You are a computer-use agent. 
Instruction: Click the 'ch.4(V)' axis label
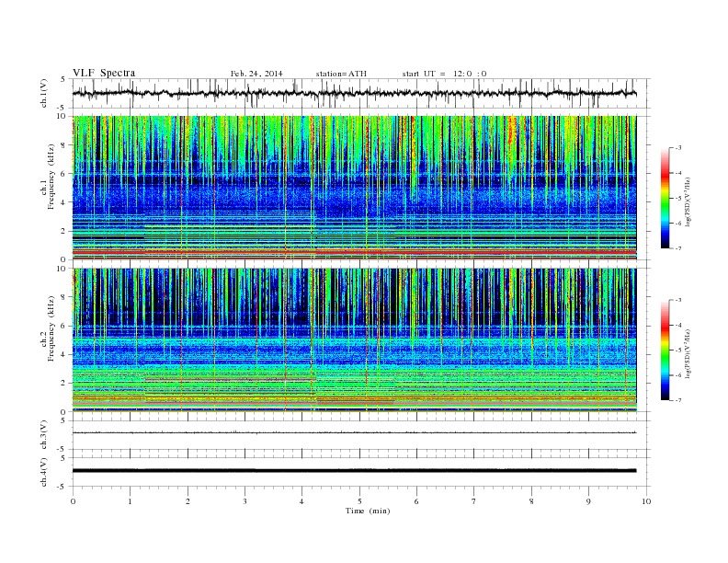tap(44, 472)
